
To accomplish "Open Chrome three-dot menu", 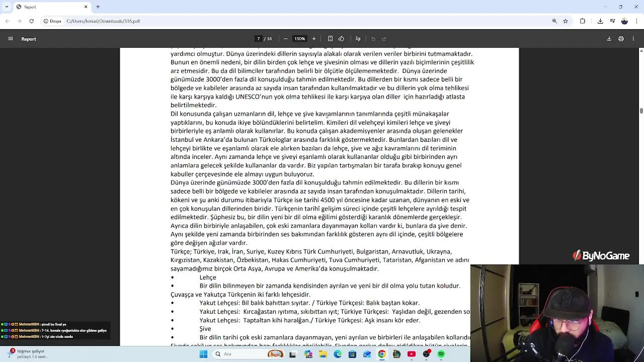I will pyautogui.click(x=636, y=21).
